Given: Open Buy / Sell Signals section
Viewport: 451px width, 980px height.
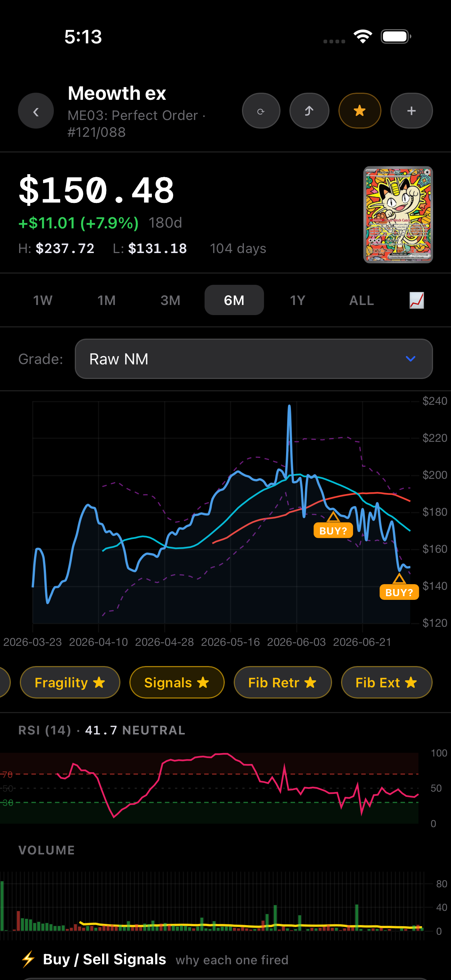Looking at the screenshot, I should pos(105,959).
